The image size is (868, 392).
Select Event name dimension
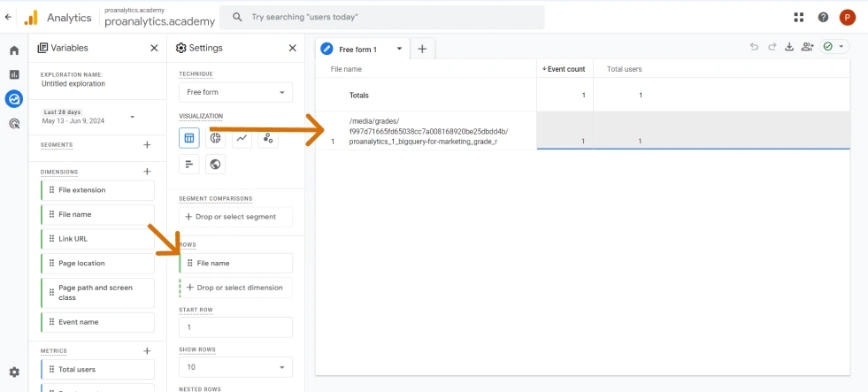pos(97,322)
